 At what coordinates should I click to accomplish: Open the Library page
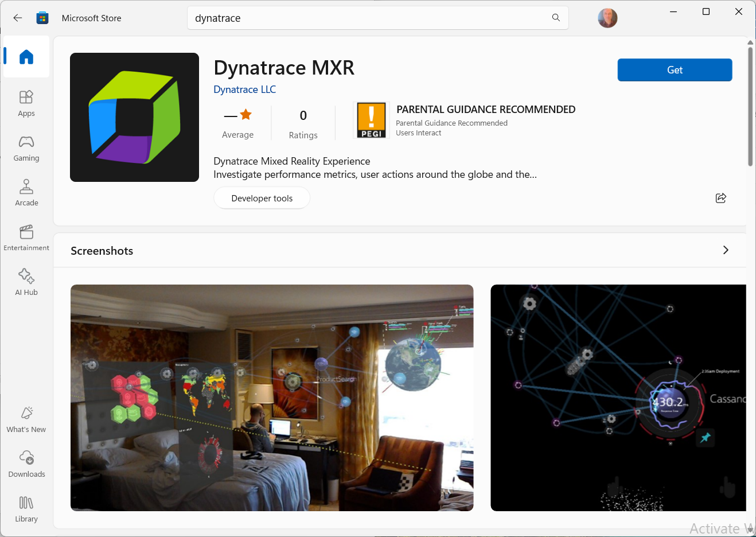coord(26,509)
